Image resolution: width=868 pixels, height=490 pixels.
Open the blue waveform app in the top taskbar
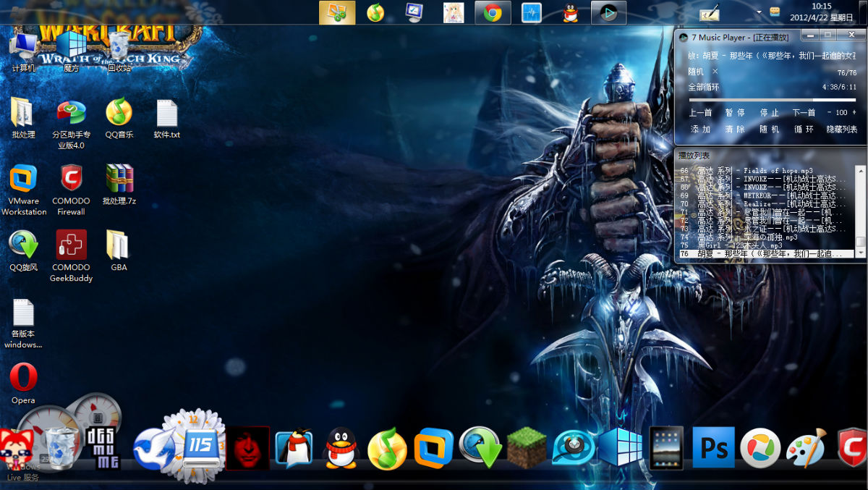click(x=532, y=12)
